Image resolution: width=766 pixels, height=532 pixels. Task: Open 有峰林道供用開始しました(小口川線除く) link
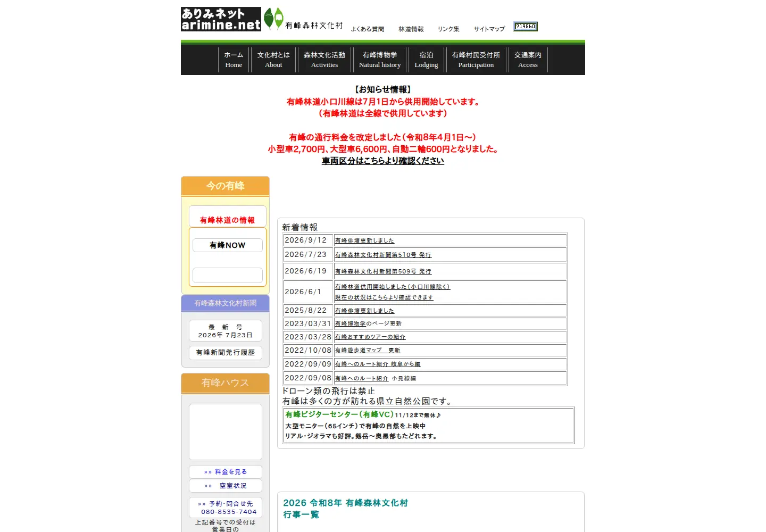coord(393,287)
